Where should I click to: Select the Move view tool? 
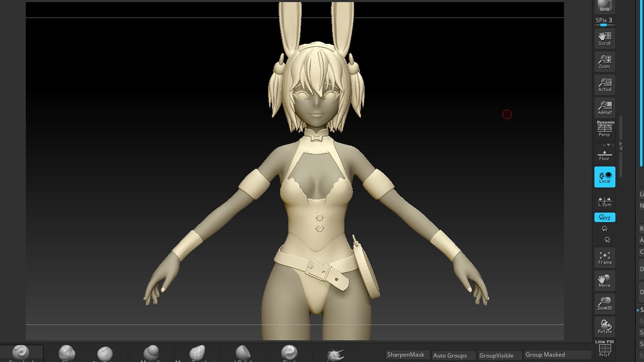pyautogui.click(x=604, y=281)
